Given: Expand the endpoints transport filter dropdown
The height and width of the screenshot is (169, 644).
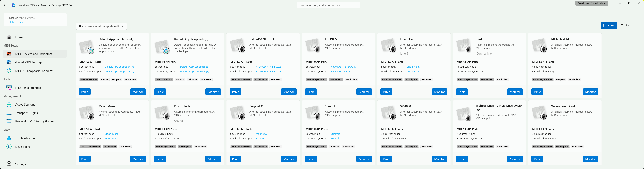Looking at the screenshot, I should [x=101, y=26].
